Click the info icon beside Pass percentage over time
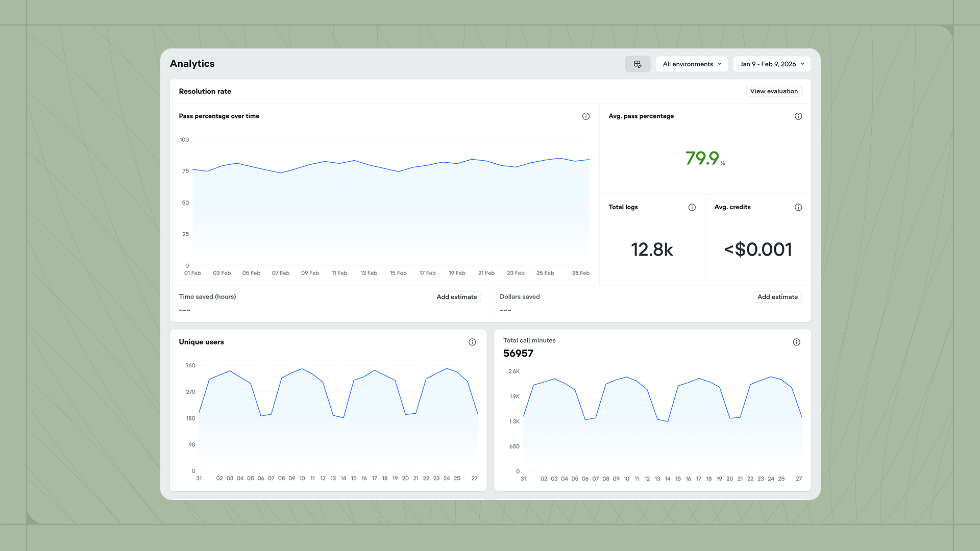Image resolution: width=980 pixels, height=551 pixels. point(585,116)
